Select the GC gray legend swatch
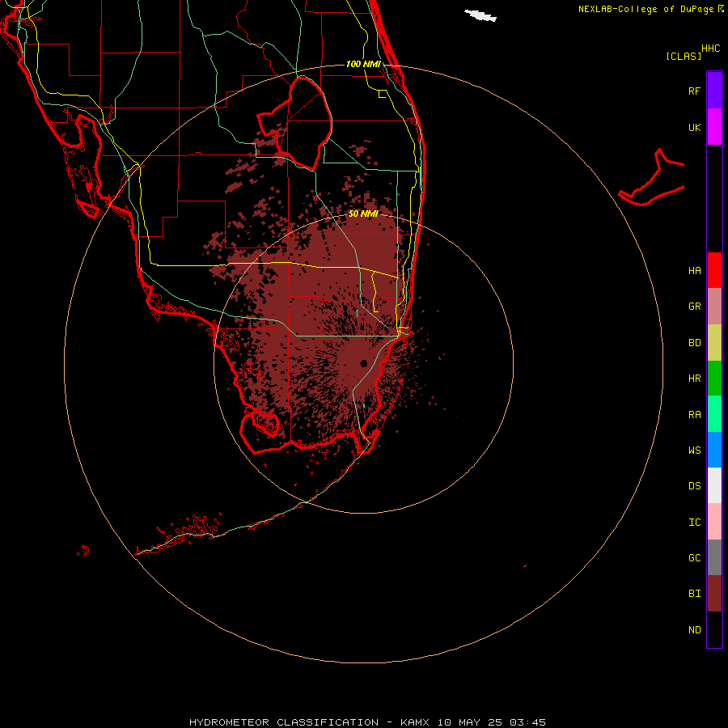This screenshot has height=728, width=728. tap(714, 557)
